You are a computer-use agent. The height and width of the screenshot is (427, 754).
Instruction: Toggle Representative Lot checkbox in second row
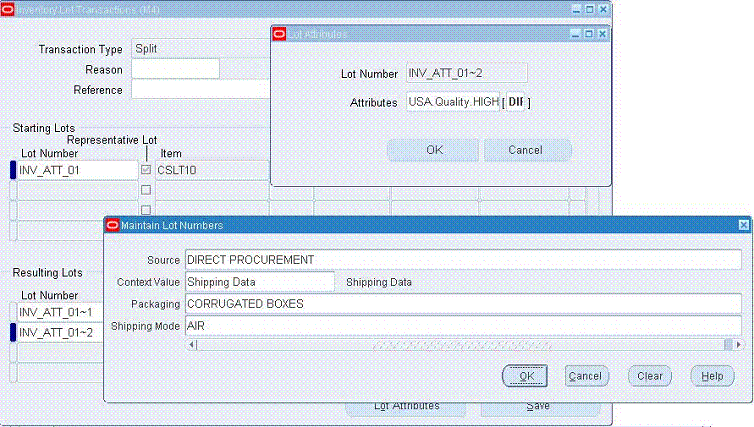146,190
